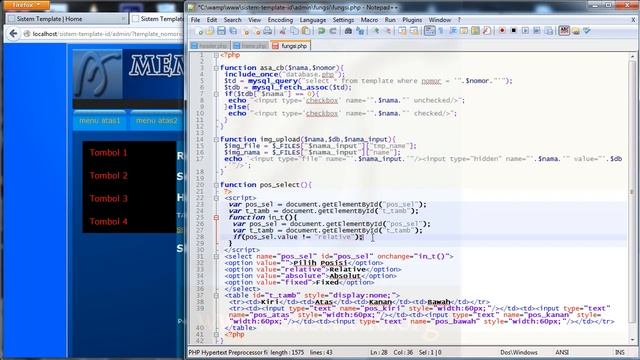Viewport: 640px width, 360px height.
Task: Click the menu atas2 website button
Action: pyautogui.click(x=157, y=121)
